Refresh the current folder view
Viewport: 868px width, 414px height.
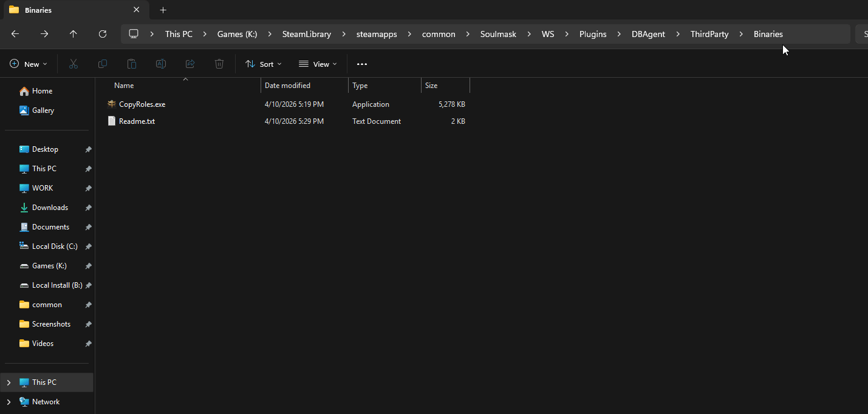(103, 34)
